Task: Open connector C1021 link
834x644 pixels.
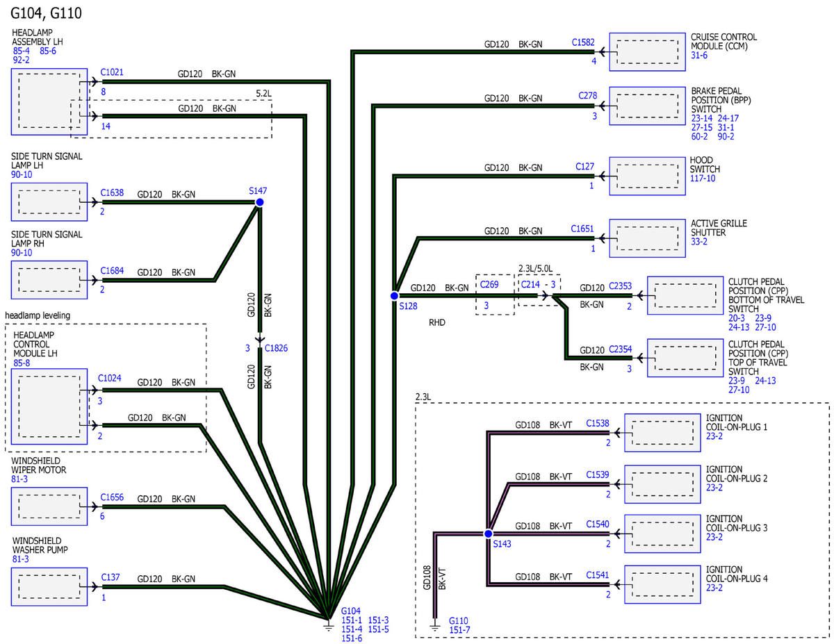Action: pos(112,72)
